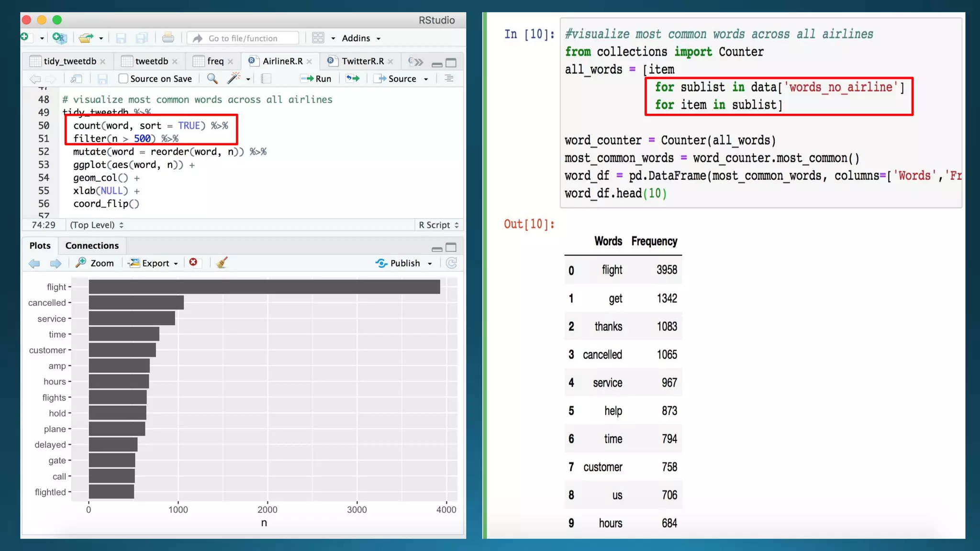Close the tweetdb tab
Image resolution: width=980 pixels, height=551 pixels.
[x=175, y=62]
